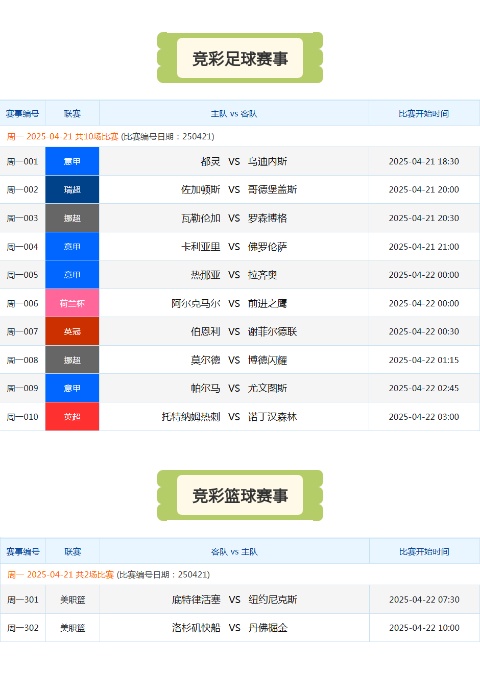Click team 底特律活塞
Image resolution: width=480 pixels, height=690 pixels.
(x=196, y=600)
